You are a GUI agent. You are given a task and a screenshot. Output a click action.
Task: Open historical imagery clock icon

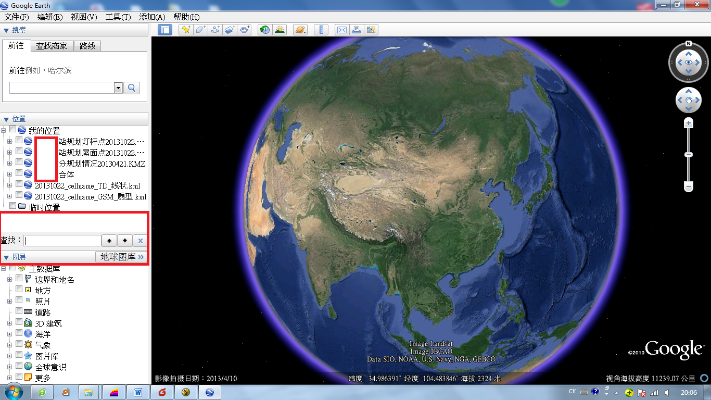pos(265,30)
